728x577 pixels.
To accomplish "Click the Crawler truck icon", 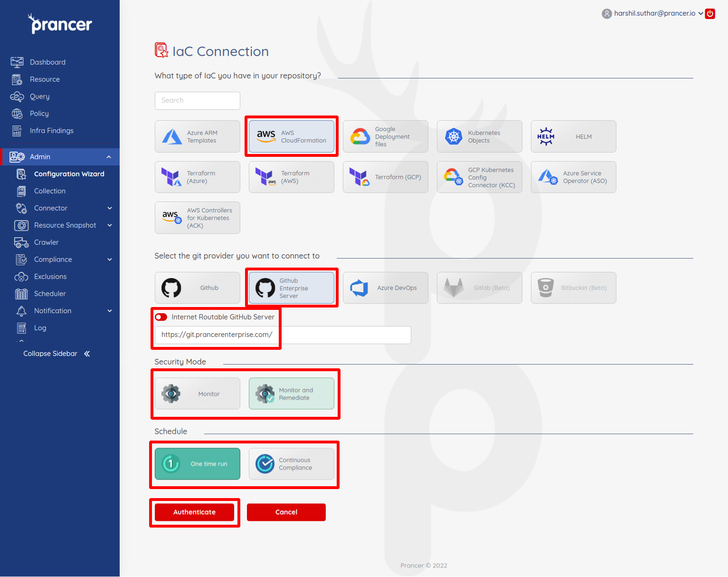I will (x=21, y=242).
